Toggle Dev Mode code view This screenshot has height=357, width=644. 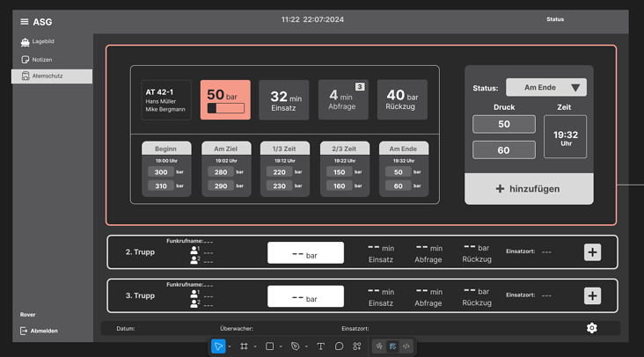[x=406, y=346]
